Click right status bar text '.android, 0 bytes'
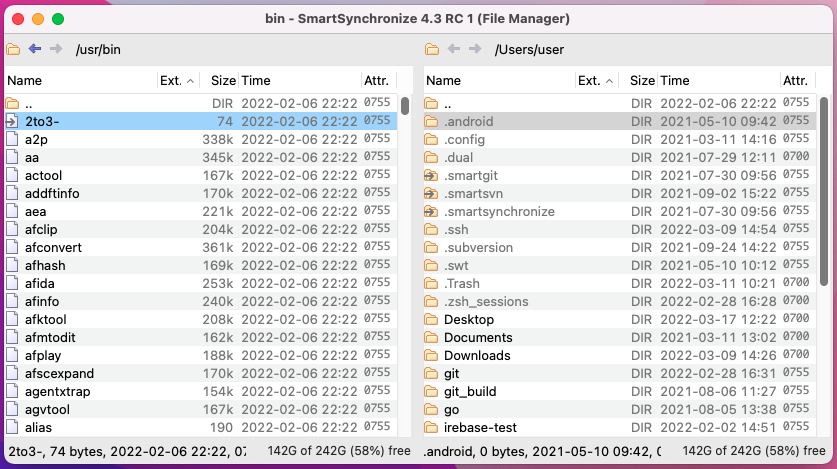Screen dimensions: 837x469 pos(474,451)
